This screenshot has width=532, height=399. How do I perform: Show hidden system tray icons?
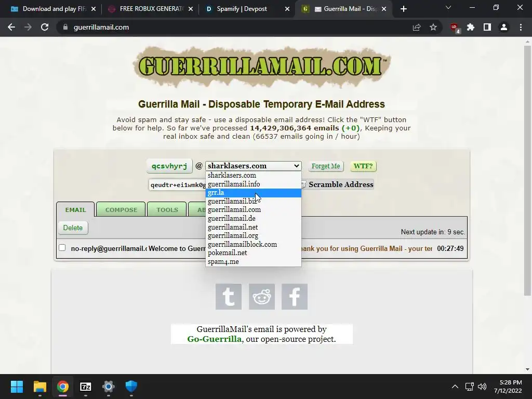(x=455, y=387)
